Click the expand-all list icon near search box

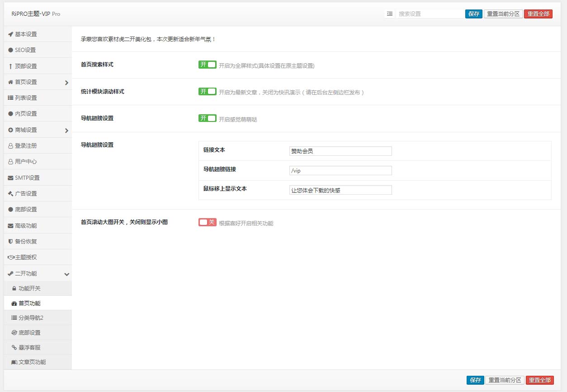[x=389, y=14]
